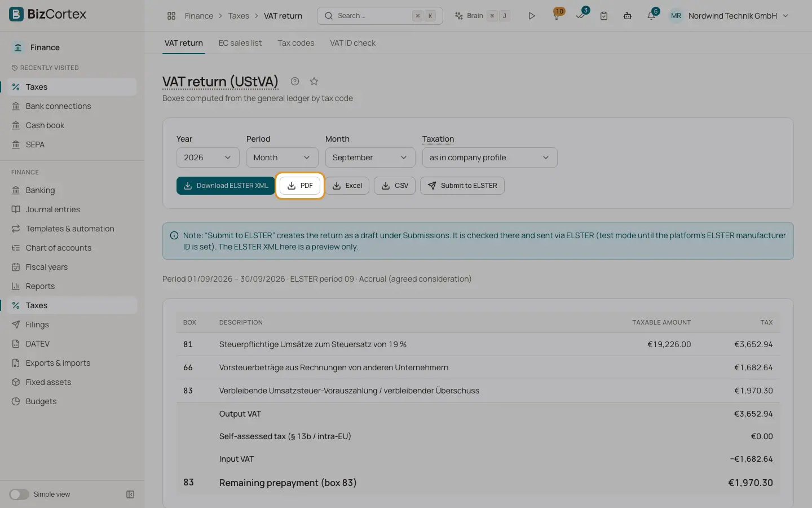Click the Remaining prepayment (box 83) row
The height and width of the screenshot is (508, 812).
pyautogui.click(x=478, y=483)
